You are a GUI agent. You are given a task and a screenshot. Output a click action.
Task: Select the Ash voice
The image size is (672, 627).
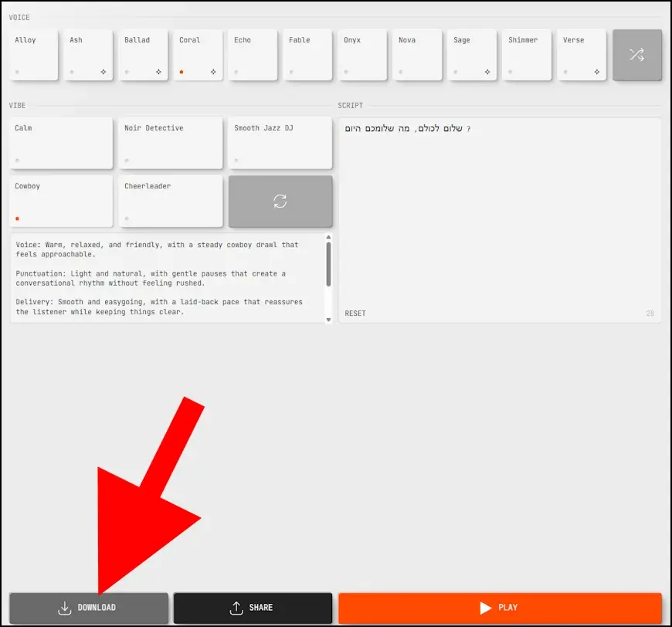[89, 55]
